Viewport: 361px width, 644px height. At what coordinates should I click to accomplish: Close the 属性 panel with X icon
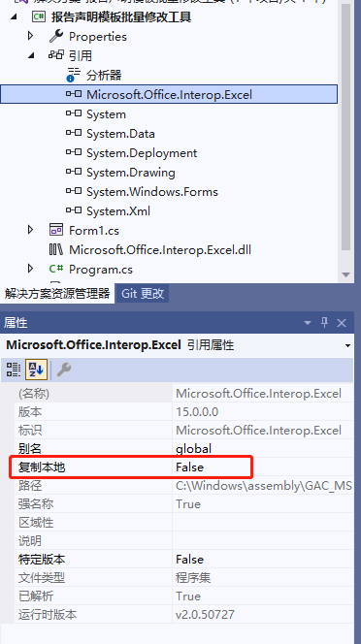pos(342,323)
